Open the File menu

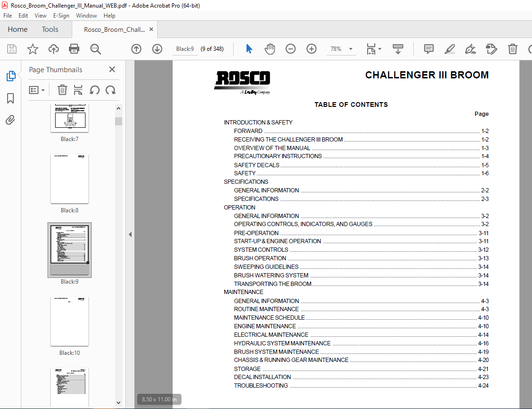(8, 16)
